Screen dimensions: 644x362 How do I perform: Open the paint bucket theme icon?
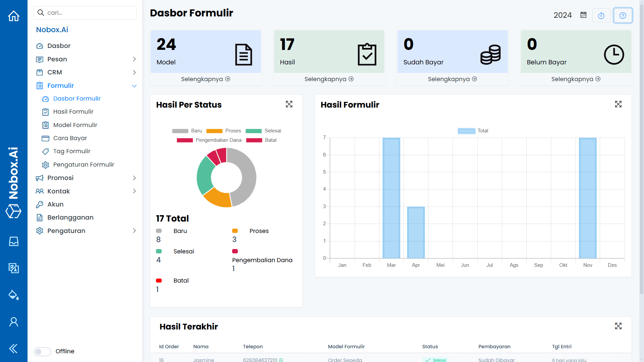14,295
